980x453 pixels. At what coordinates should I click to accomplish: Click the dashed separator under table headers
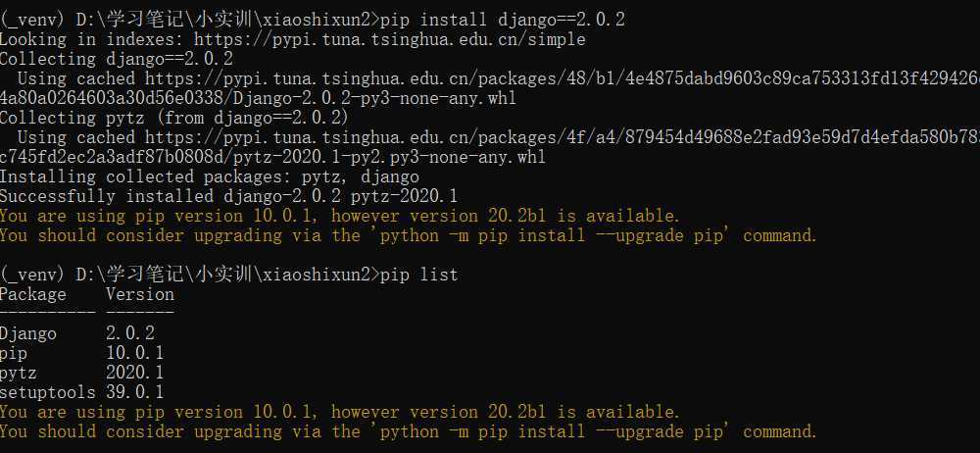coord(87,311)
